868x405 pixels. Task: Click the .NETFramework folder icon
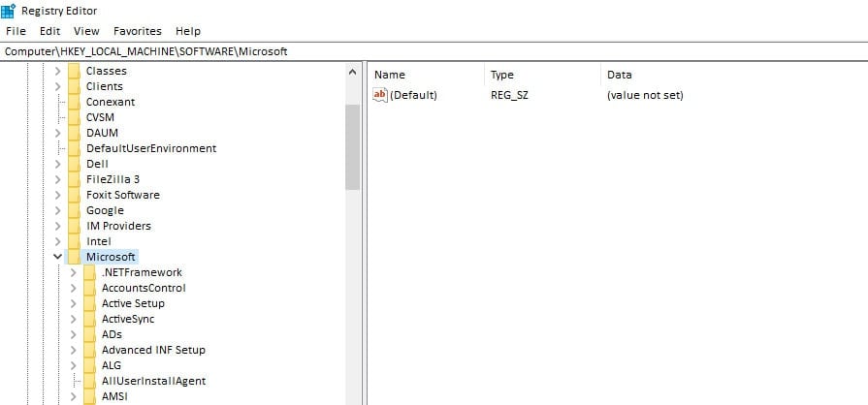point(89,272)
